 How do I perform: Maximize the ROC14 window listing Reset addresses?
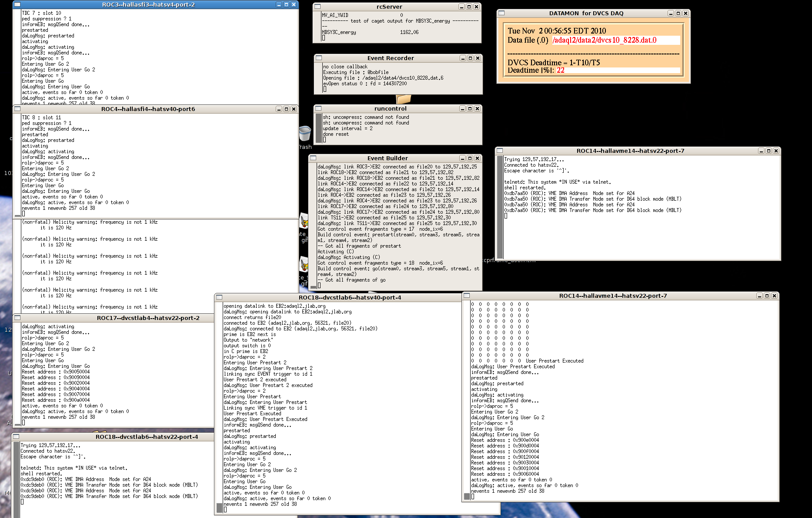click(x=767, y=296)
